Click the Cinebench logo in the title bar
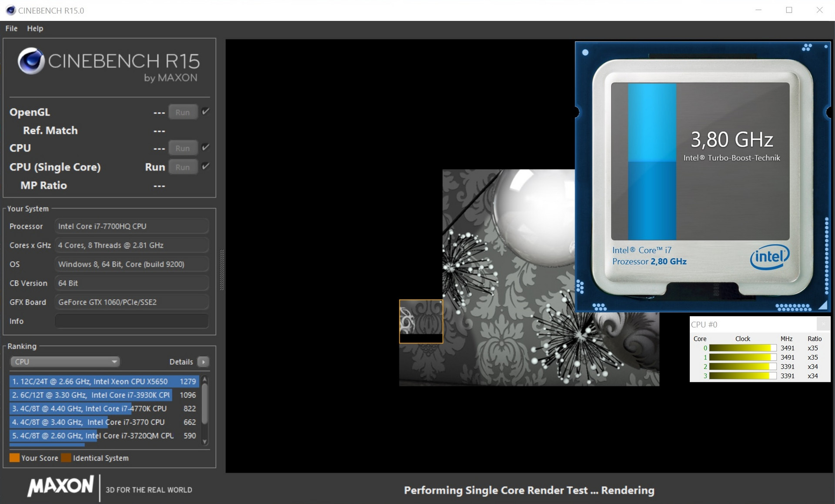This screenshot has width=835, height=504. tap(10, 10)
